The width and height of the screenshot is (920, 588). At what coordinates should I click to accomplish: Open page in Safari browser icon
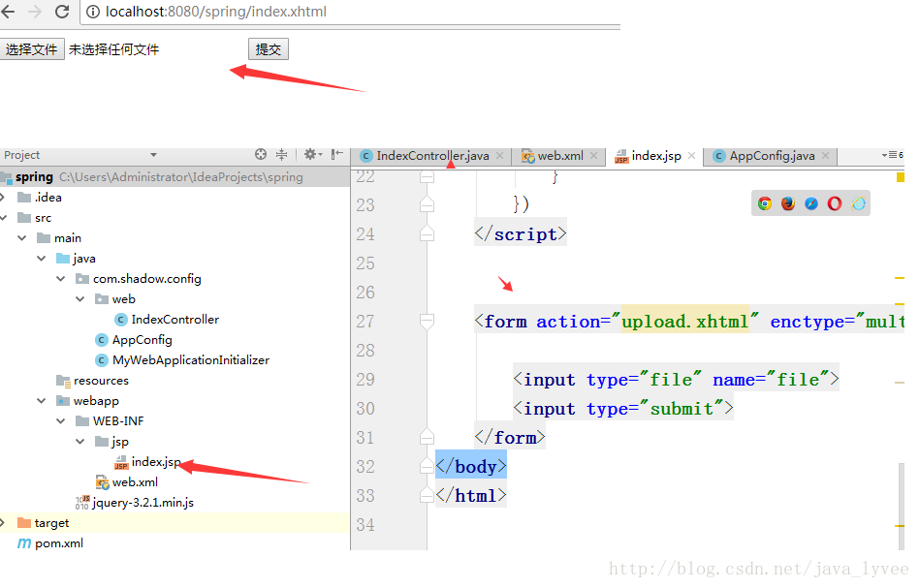(x=811, y=203)
